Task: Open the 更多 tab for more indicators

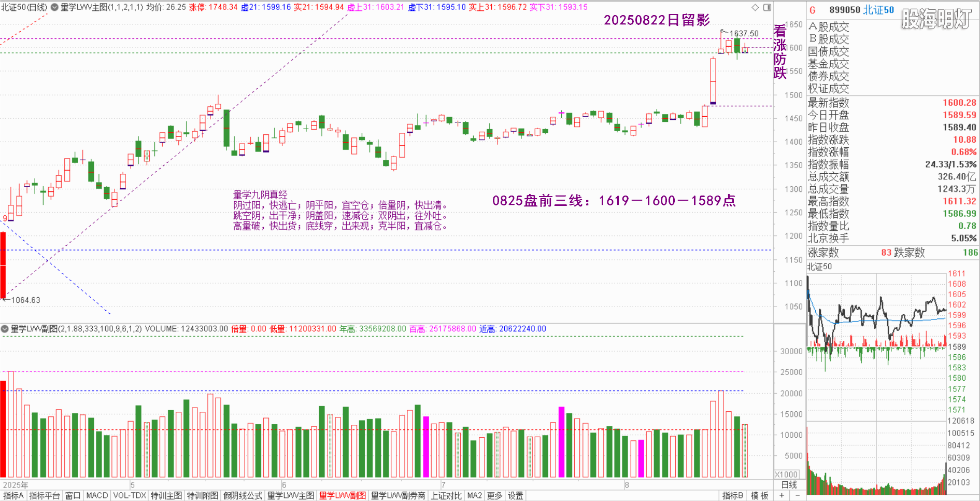Action: coord(495,495)
